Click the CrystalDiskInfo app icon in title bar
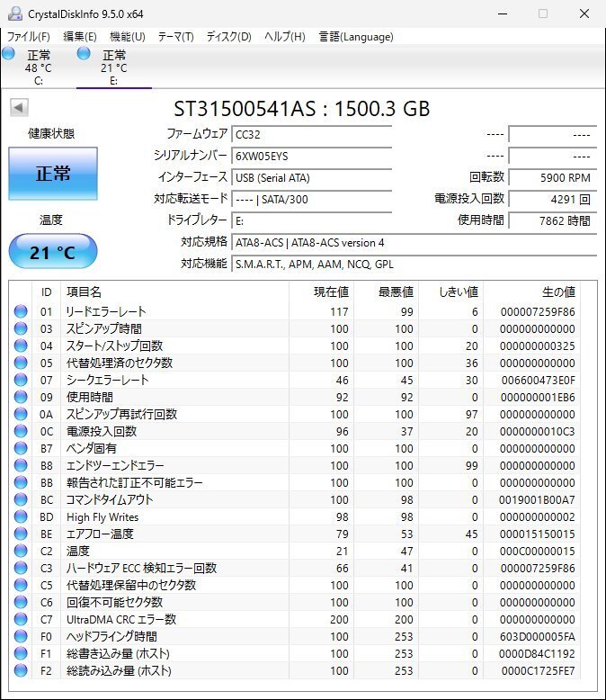Viewport: 606px width, 700px height. click(14, 13)
